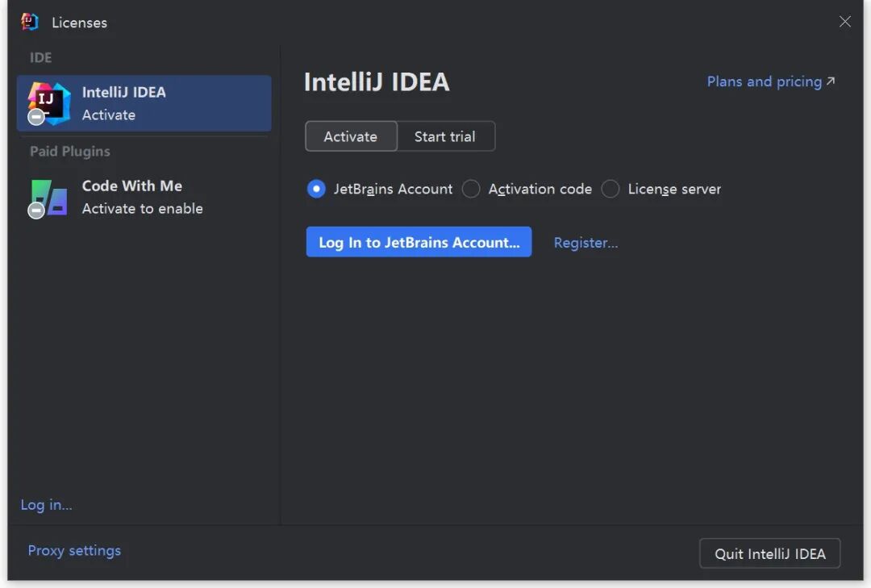Click the Log in... link at bottom left
Viewport: 871px width, 588px height.
[x=46, y=505]
